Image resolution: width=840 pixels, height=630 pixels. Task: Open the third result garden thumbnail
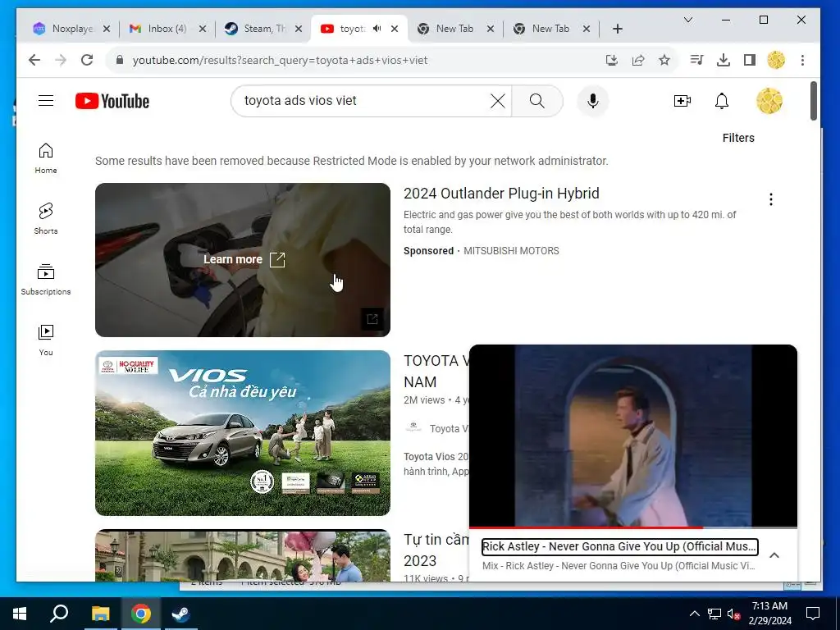pyautogui.click(x=243, y=555)
